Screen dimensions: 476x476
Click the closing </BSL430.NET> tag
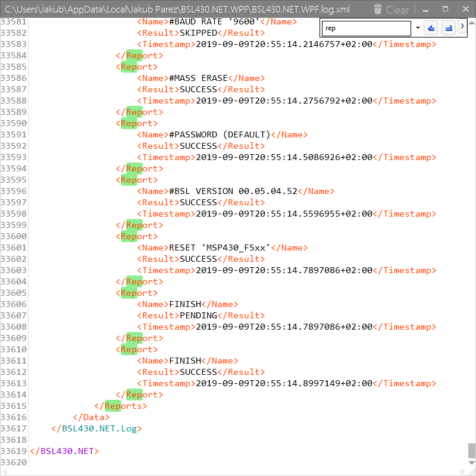tap(64, 451)
